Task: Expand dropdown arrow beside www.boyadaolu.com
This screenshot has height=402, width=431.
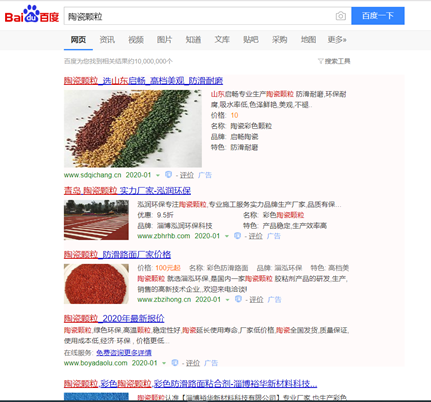Action: click(x=164, y=363)
